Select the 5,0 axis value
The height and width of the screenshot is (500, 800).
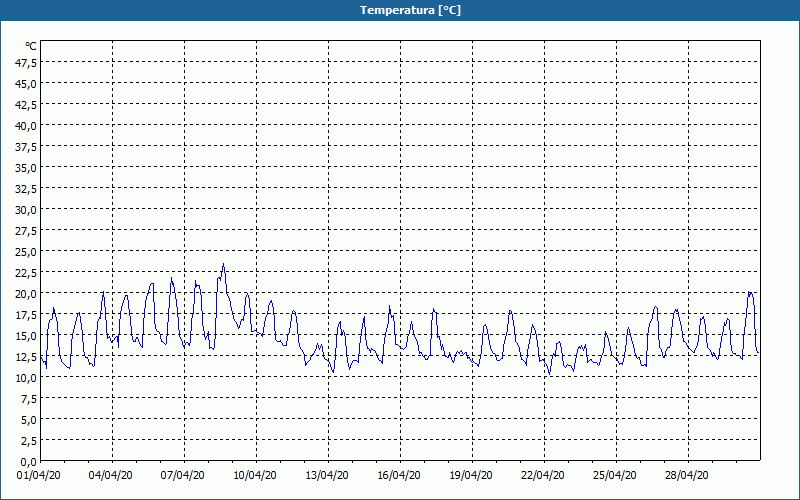point(29,420)
